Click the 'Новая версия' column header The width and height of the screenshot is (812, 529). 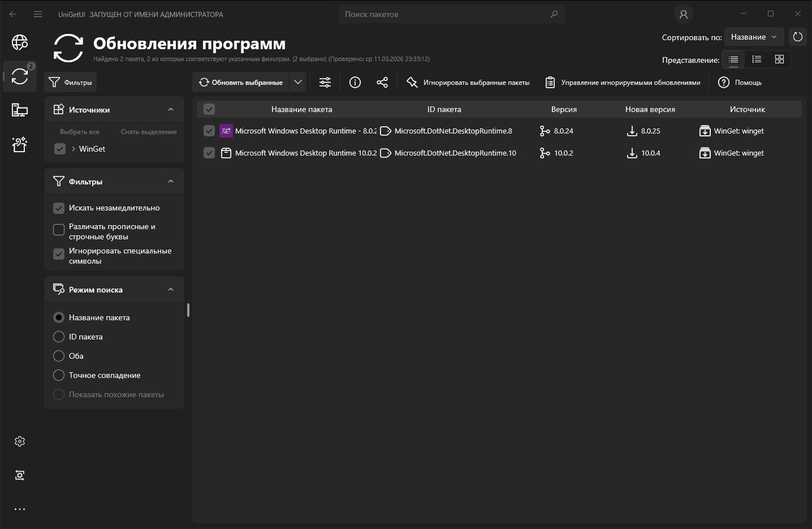(x=650, y=109)
